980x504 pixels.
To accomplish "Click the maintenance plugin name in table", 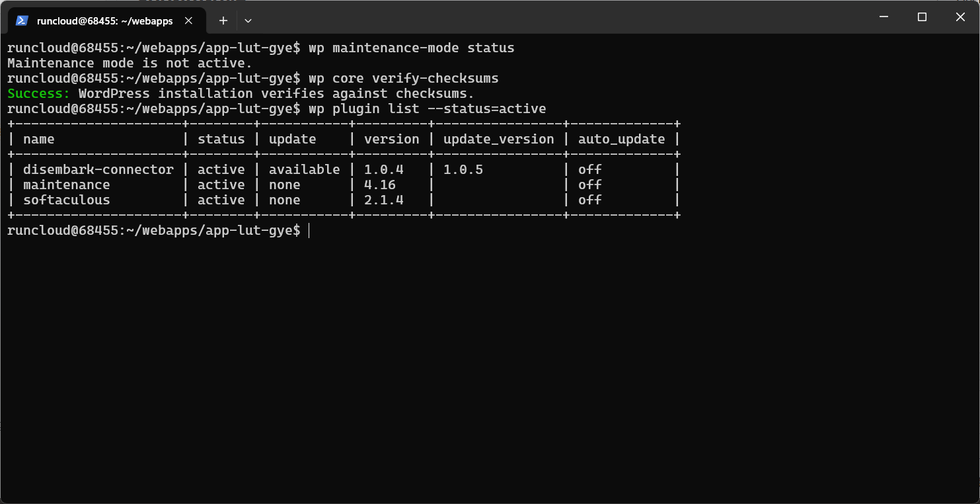I will (67, 185).
